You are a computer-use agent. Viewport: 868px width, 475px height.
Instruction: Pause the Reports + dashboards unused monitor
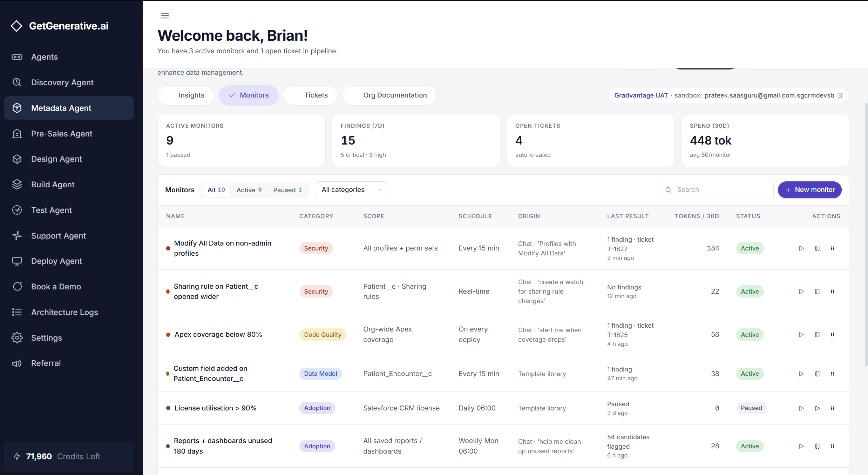[x=818, y=446]
